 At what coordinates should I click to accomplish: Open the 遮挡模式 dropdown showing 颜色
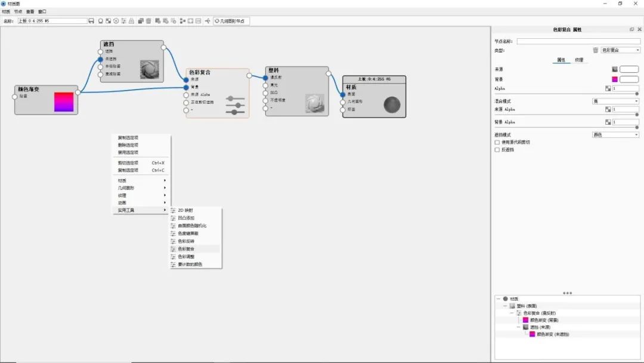coord(615,134)
